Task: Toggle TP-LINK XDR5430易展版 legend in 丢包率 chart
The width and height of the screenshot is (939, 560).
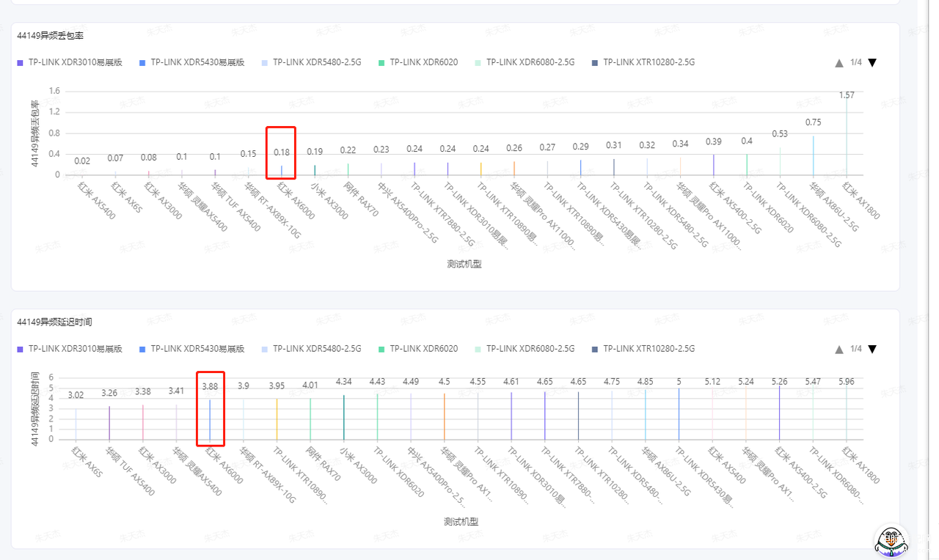Action: [x=191, y=62]
